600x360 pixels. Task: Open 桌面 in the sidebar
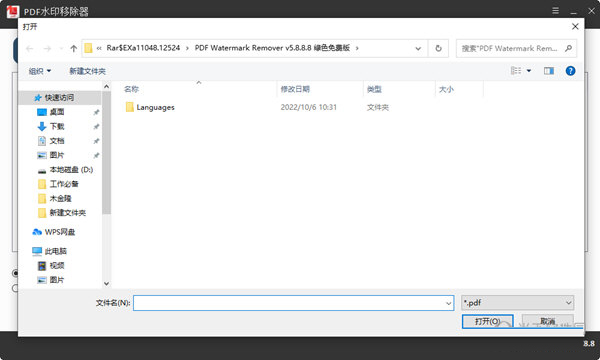pyautogui.click(x=57, y=112)
